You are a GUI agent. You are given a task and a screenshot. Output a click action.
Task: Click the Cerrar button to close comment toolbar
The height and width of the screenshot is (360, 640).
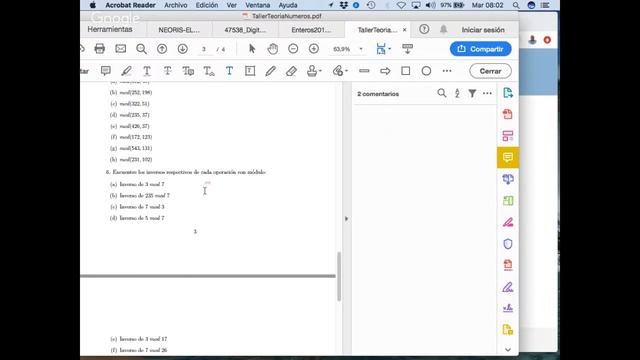point(490,71)
